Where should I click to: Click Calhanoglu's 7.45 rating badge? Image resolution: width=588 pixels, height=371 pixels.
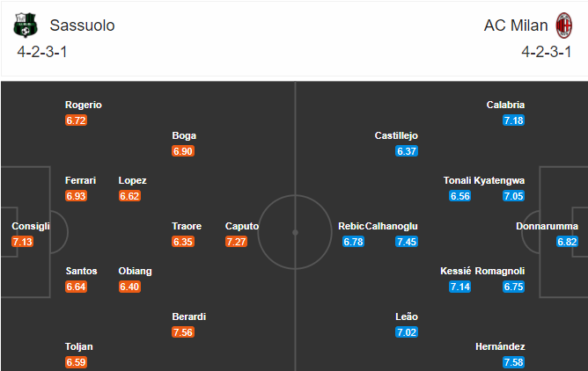click(x=407, y=242)
